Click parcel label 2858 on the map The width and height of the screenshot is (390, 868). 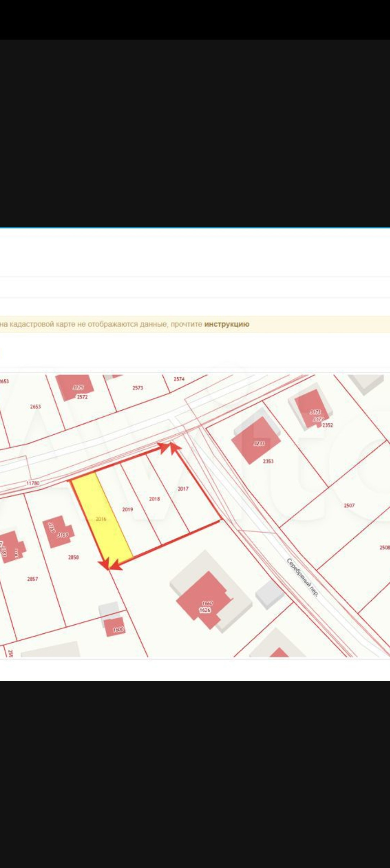(73, 557)
